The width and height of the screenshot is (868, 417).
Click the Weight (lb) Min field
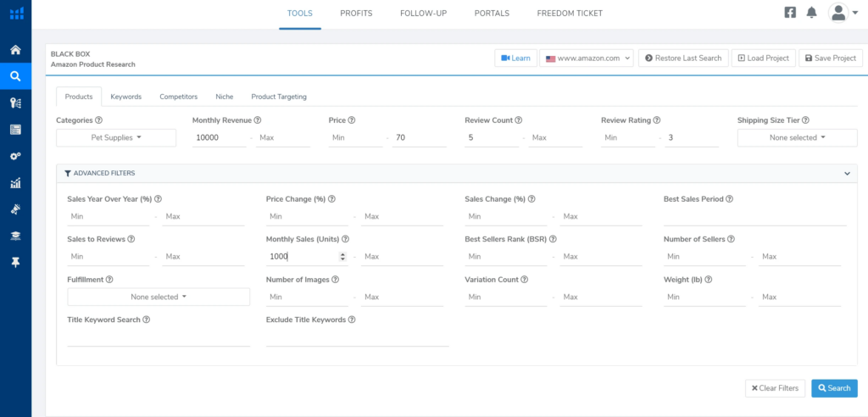coord(704,297)
